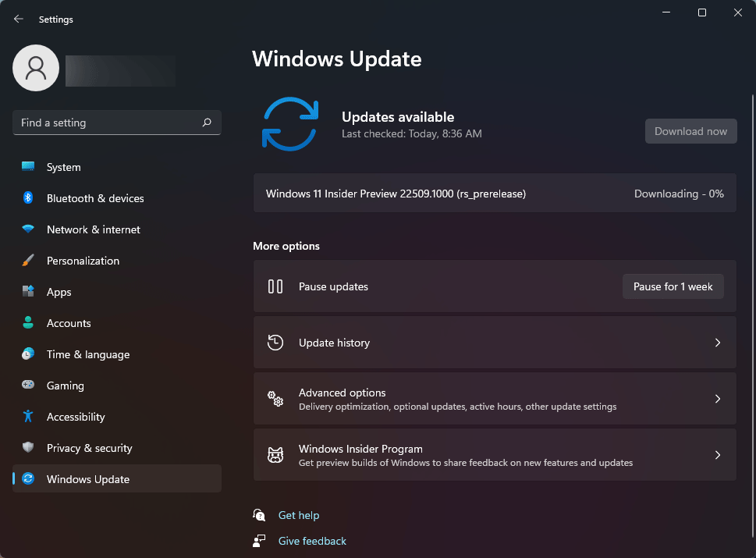Open Time & language settings
Viewport: 756px width, 558px height.
[x=117, y=354]
